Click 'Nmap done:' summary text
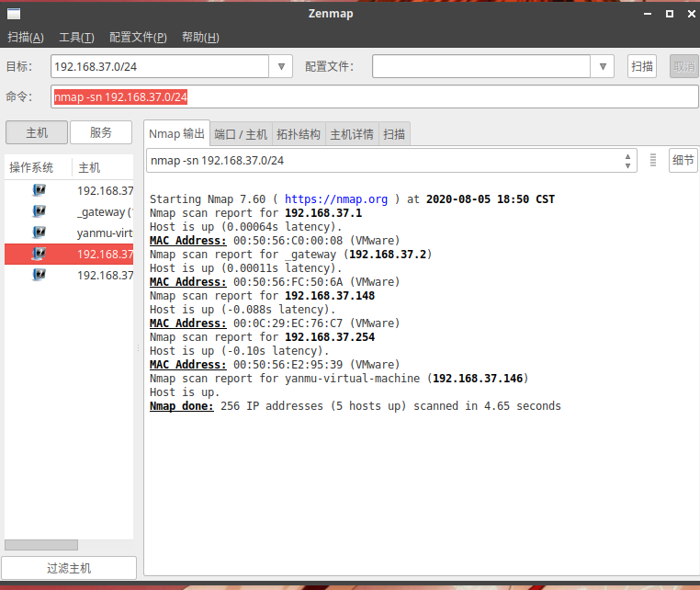The image size is (700, 590). pos(181,406)
